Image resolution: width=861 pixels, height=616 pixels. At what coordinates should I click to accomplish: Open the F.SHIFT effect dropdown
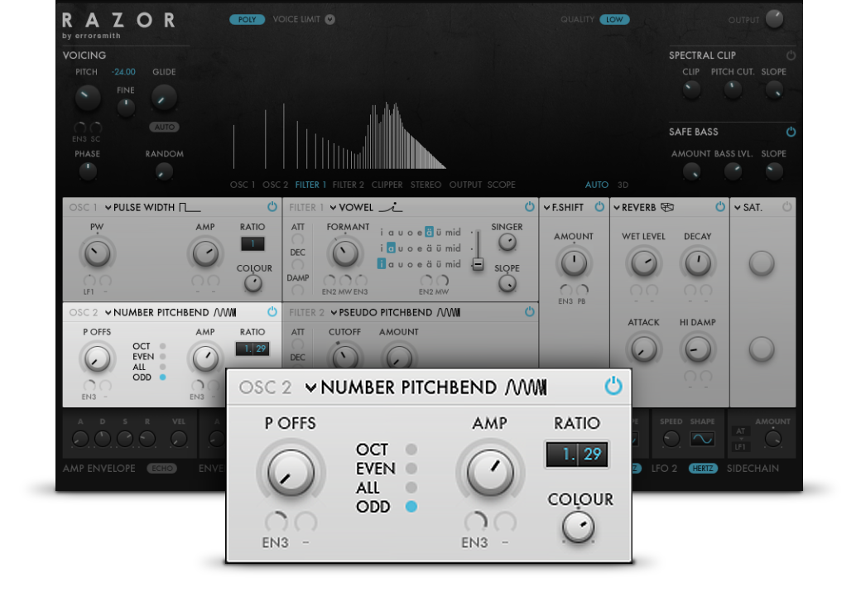pos(547,208)
